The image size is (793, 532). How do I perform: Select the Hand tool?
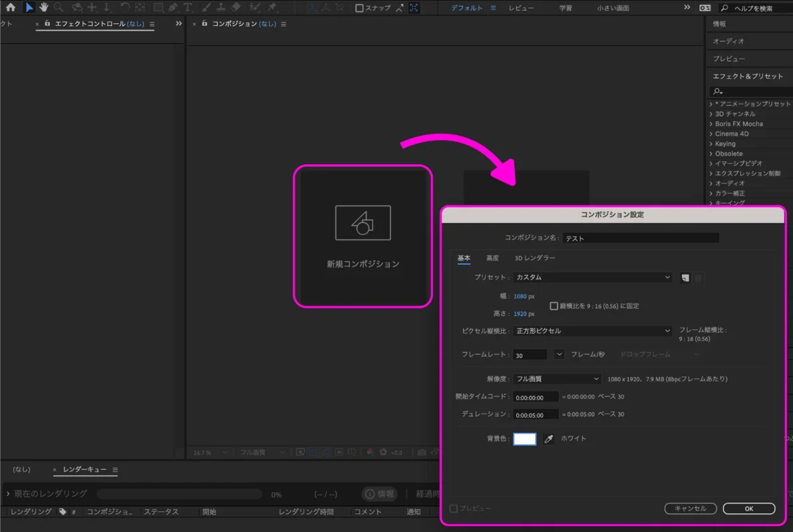[x=44, y=7]
